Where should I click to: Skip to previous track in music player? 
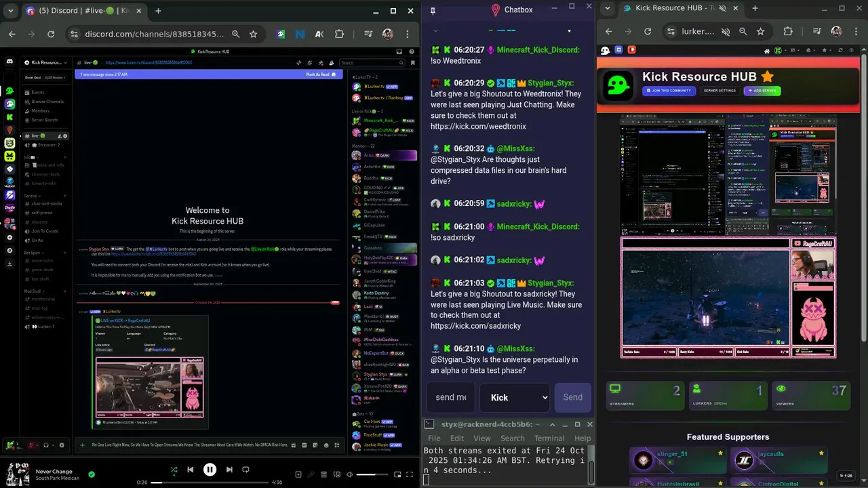[x=190, y=469]
